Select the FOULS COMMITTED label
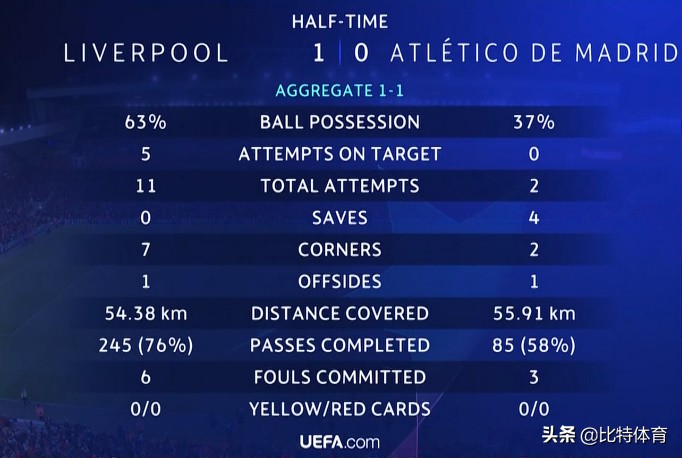This screenshot has width=682, height=458. (340, 377)
